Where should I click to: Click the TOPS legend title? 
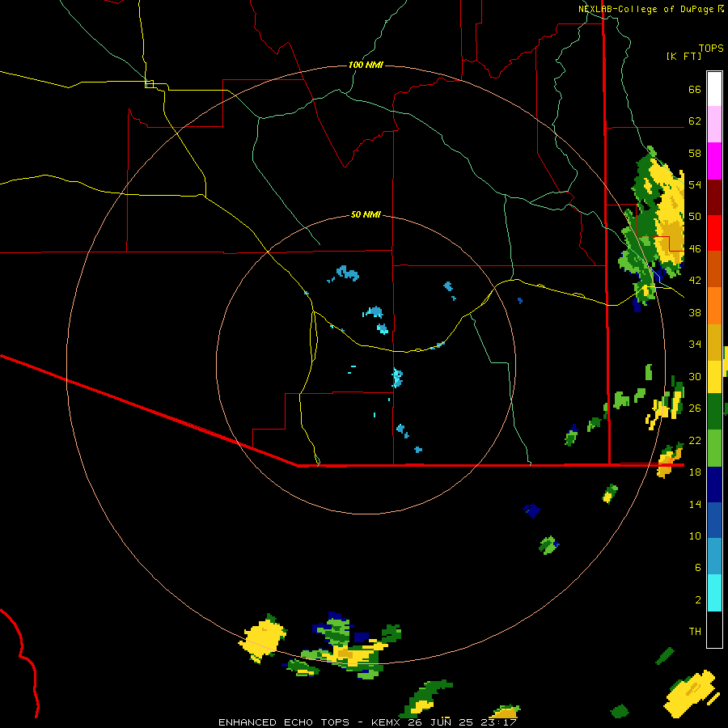click(x=711, y=48)
